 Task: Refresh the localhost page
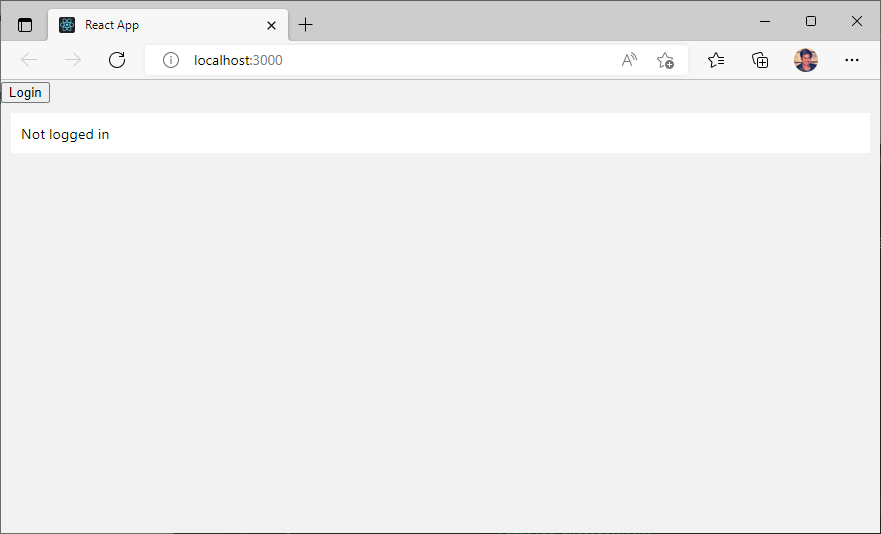click(117, 60)
